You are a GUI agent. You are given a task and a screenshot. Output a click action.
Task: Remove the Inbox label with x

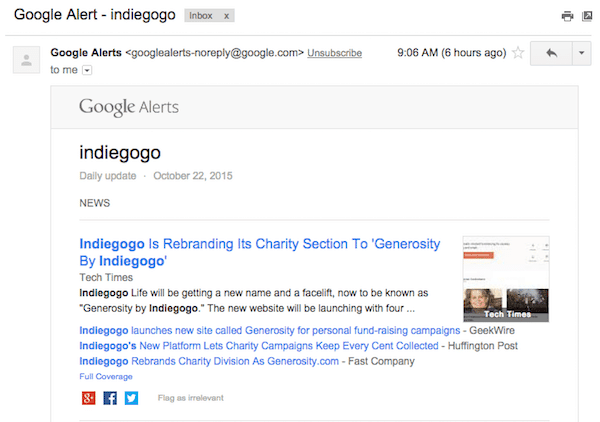226,16
